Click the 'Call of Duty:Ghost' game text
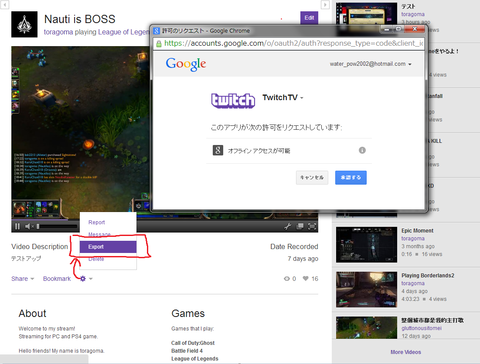This screenshot has height=364, width=480. [193, 343]
